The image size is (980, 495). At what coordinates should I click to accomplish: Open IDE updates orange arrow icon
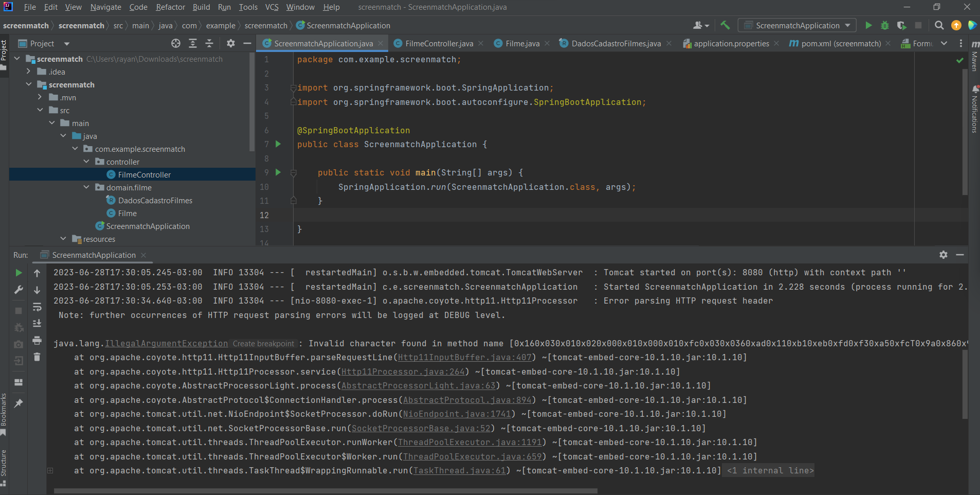tap(956, 25)
